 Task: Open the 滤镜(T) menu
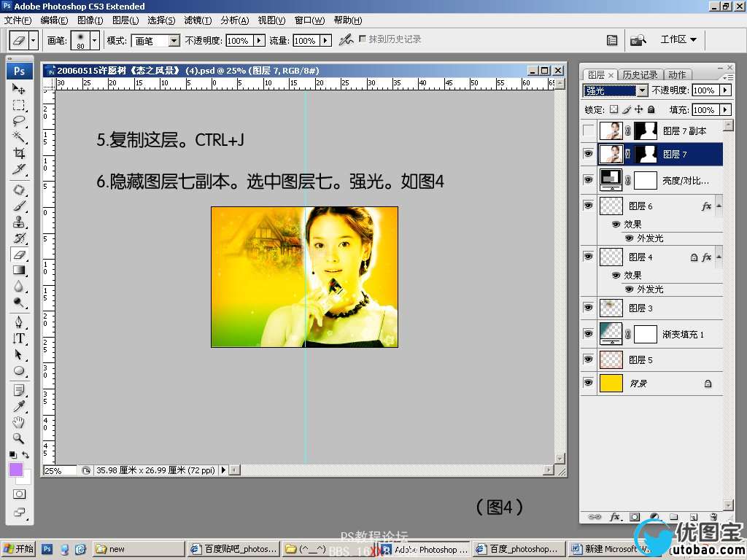point(198,20)
